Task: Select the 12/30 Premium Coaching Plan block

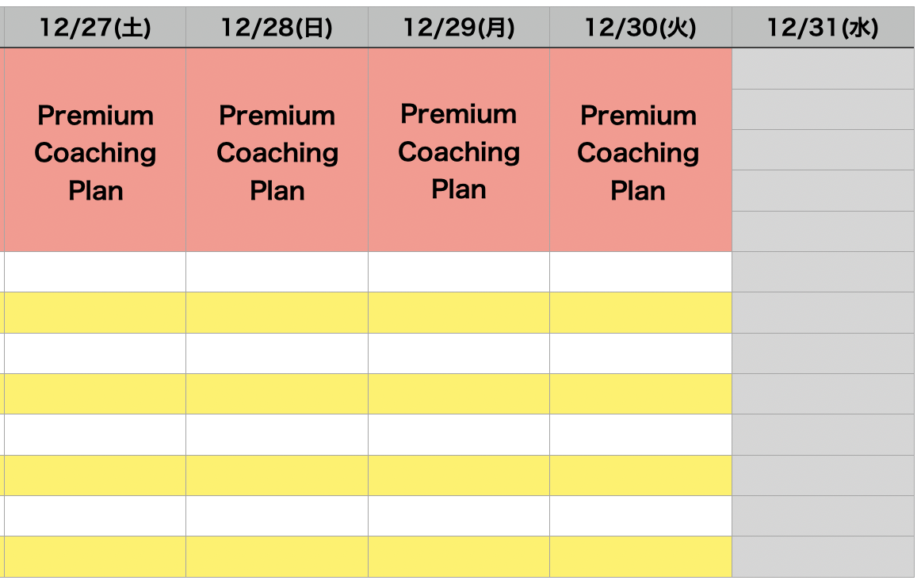Action: pos(640,152)
